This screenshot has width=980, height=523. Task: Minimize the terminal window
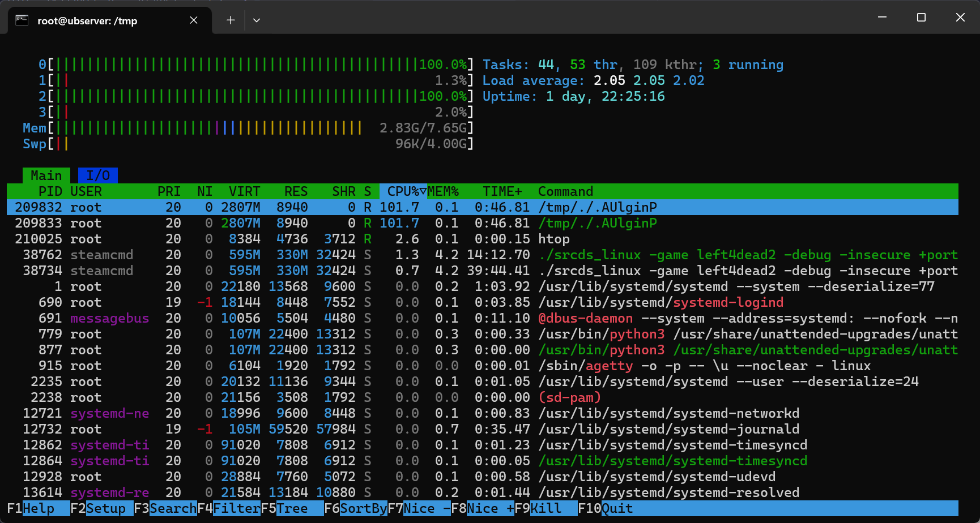click(882, 18)
